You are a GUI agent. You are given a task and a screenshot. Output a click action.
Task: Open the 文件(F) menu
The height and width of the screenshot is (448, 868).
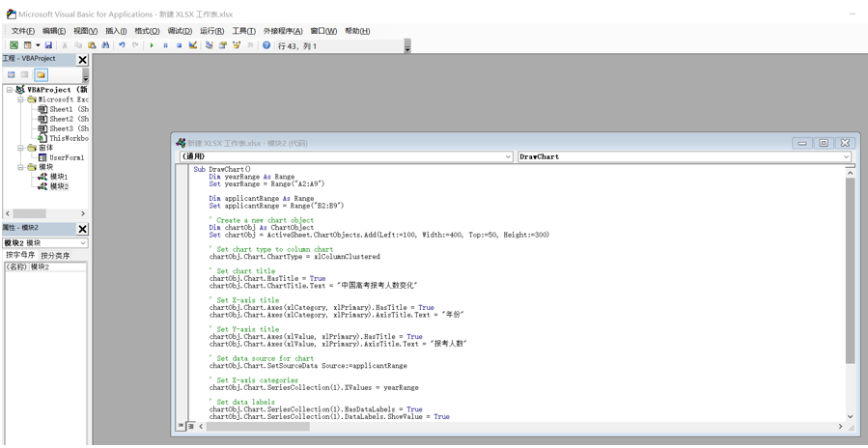tap(23, 31)
